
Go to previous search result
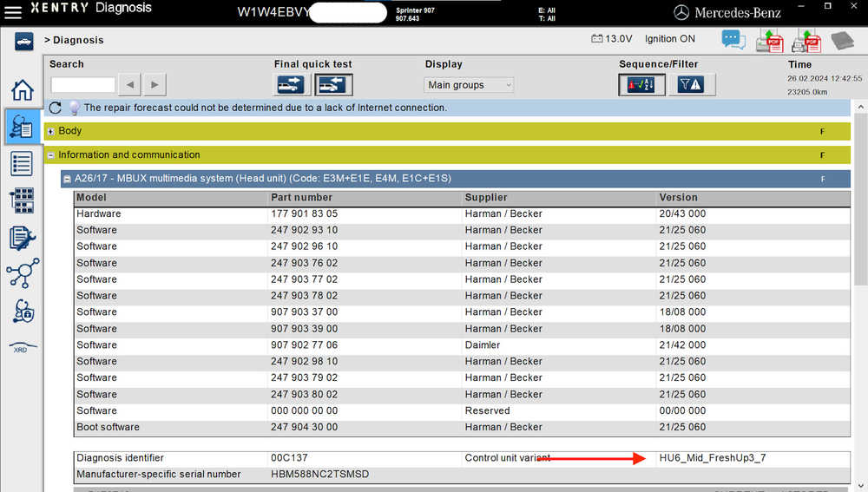(129, 85)
